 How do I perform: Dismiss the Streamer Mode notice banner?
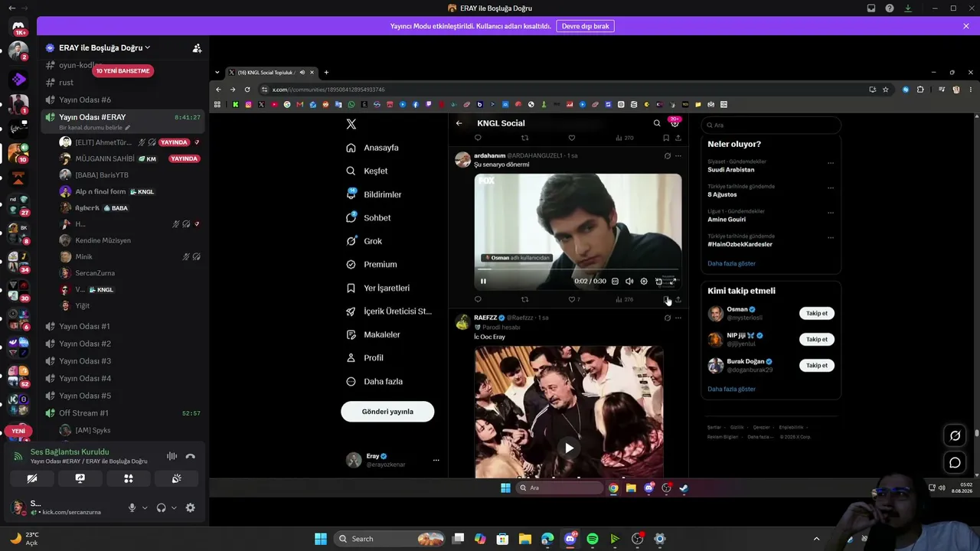tap(966, 26)
